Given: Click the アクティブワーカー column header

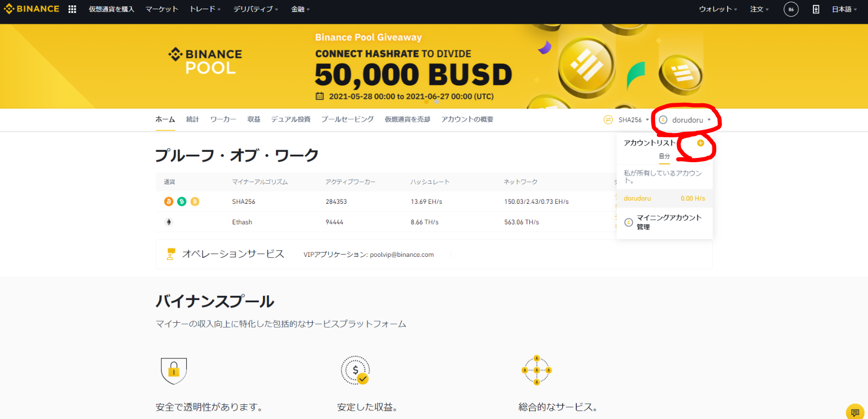Looking at the screenshot, I should point(350,182).
